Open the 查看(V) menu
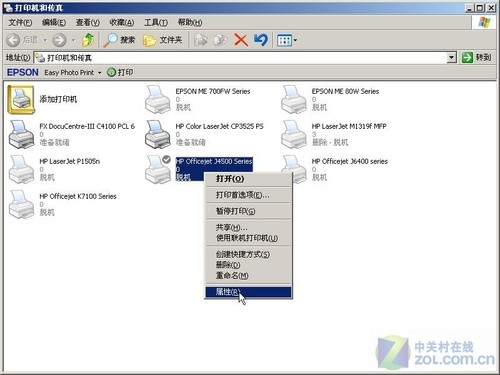The image size is (500, 375). point(88,22)
